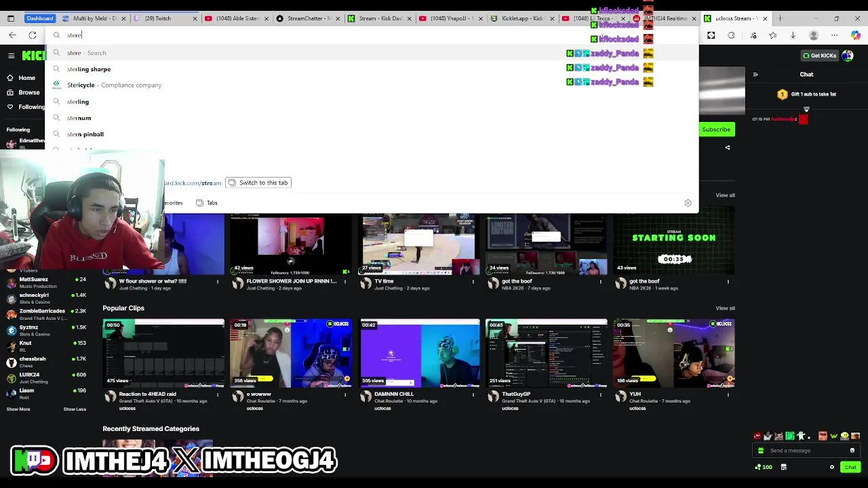This screenshot has height=488, width=868.
Task: Reload the page with the refresh icon
Action: pyautogui.click(x=33, y=35)
